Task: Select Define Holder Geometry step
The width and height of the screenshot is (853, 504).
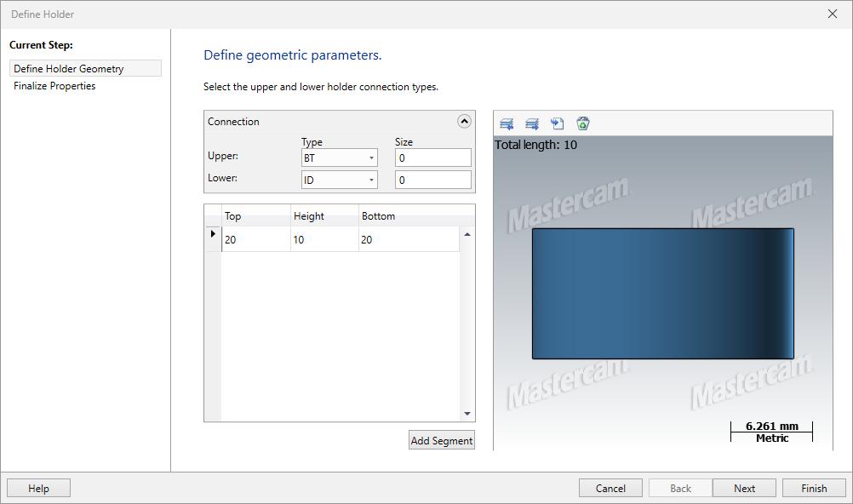Action: tap(85, 69)
